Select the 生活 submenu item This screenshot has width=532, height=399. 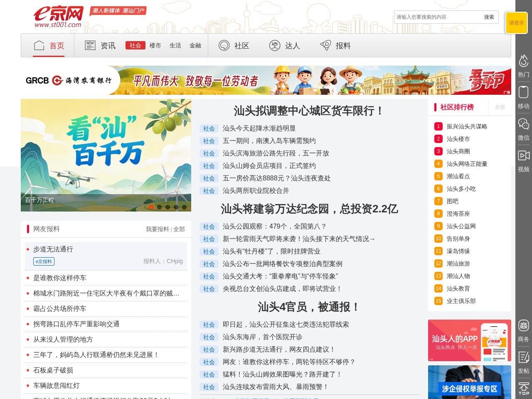175,45
